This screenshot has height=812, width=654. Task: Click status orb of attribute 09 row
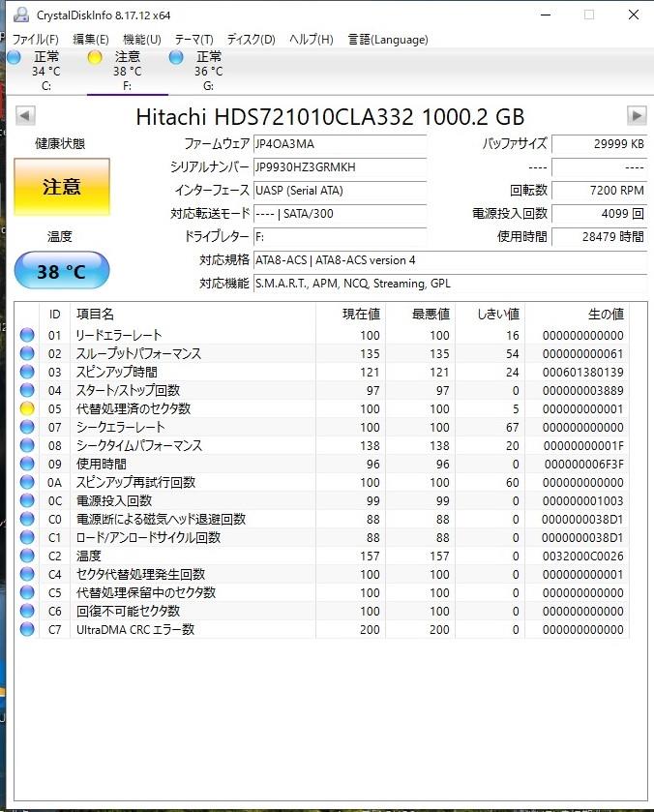[x=27, y=464]
